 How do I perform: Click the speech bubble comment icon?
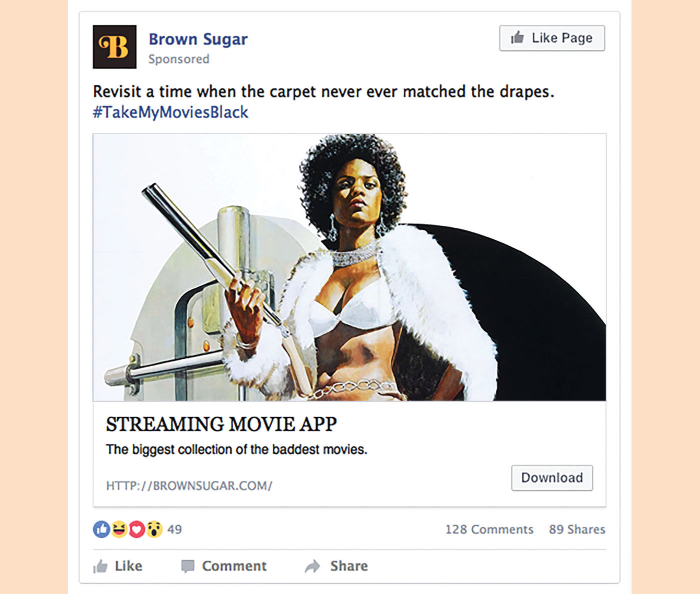click(x=187, y=566)
